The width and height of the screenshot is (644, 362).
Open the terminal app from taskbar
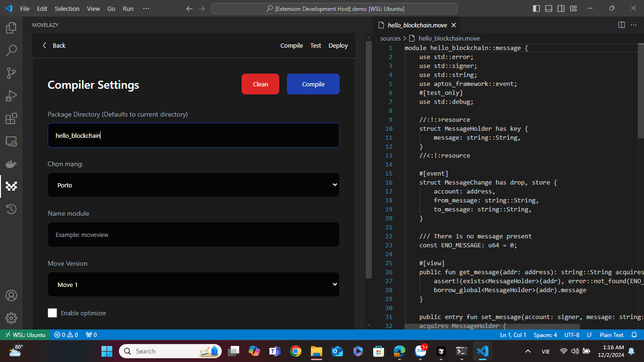pyautogui.click(x=462, y=351)
